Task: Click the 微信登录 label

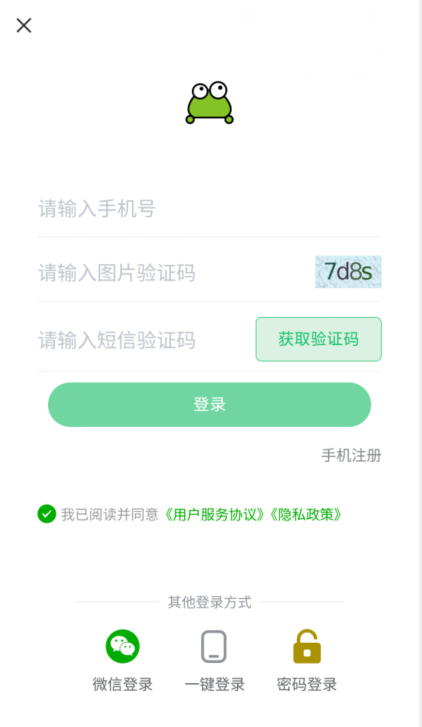Action: pos(122,684)
